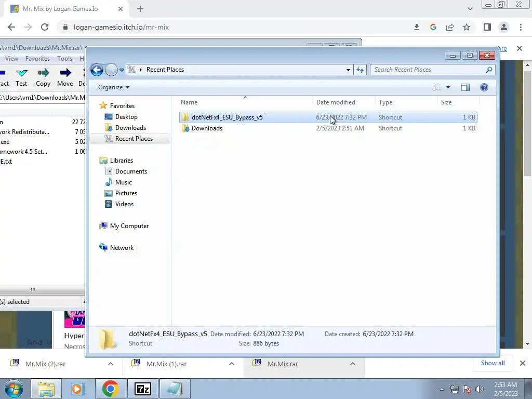
Task: Expand options for Mr.Mix.rar download
Action: [353, 364]
